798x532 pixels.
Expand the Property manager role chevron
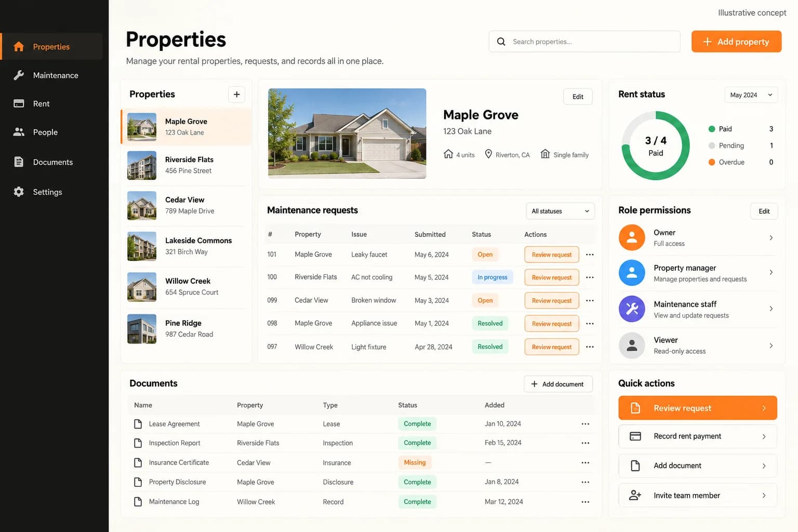771,272
